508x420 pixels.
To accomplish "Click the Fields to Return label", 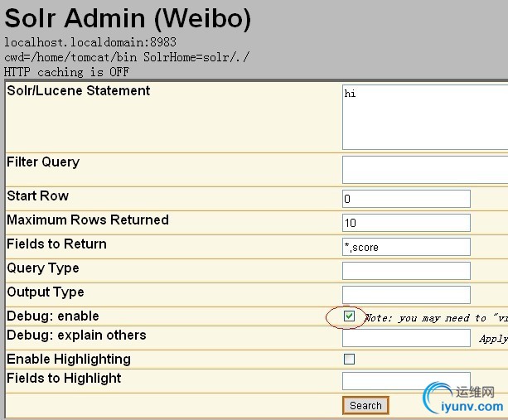I will (x=56, y=244).
